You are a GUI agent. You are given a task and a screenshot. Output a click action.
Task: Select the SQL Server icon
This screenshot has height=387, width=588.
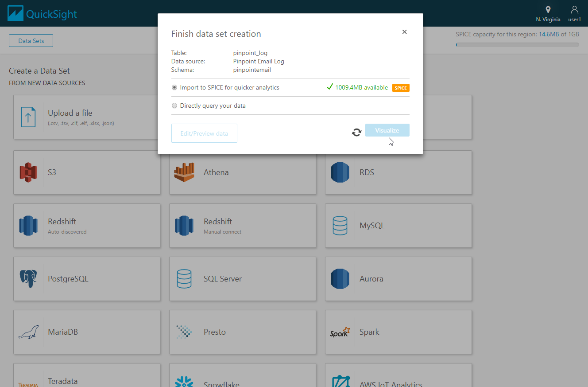click(184, 279)
